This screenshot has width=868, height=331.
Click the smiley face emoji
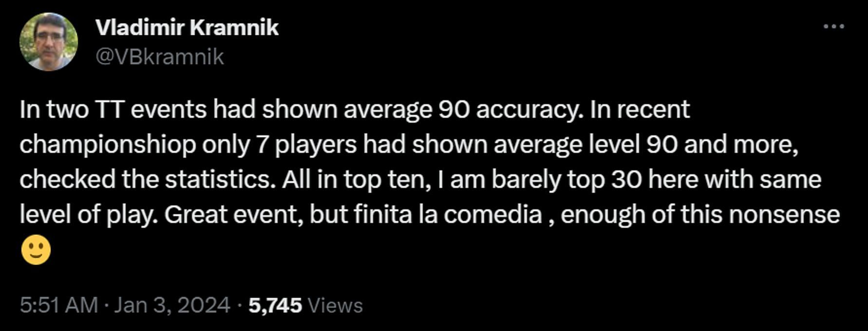click(x=36, y=250)
